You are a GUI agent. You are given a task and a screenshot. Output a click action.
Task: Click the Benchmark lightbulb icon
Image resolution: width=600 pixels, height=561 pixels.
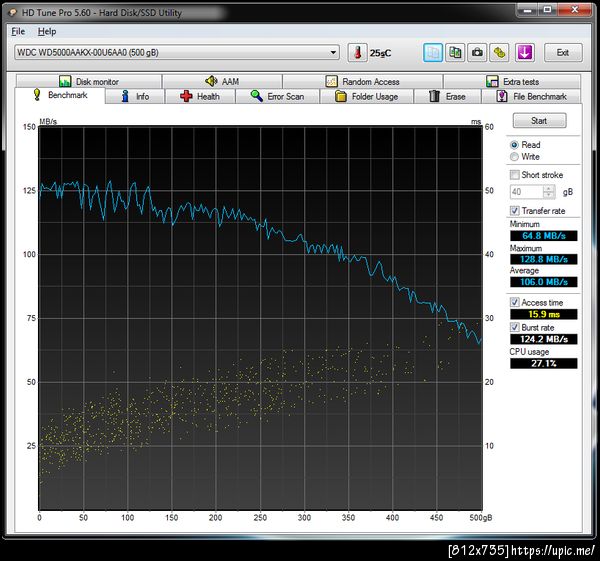coord(37,95)
